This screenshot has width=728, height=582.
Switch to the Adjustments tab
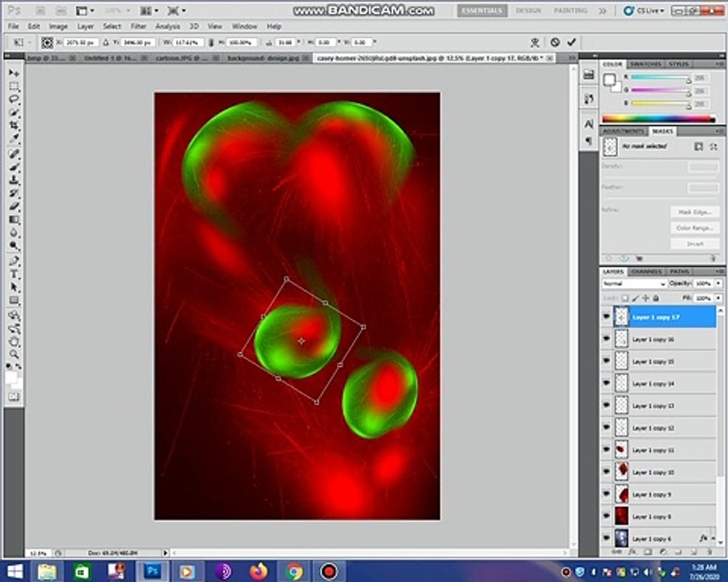pos(624,131)
